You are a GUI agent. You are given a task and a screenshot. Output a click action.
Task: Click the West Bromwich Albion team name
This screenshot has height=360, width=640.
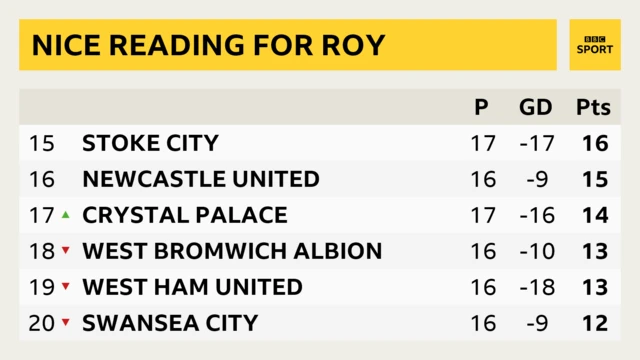pos(232,251)
